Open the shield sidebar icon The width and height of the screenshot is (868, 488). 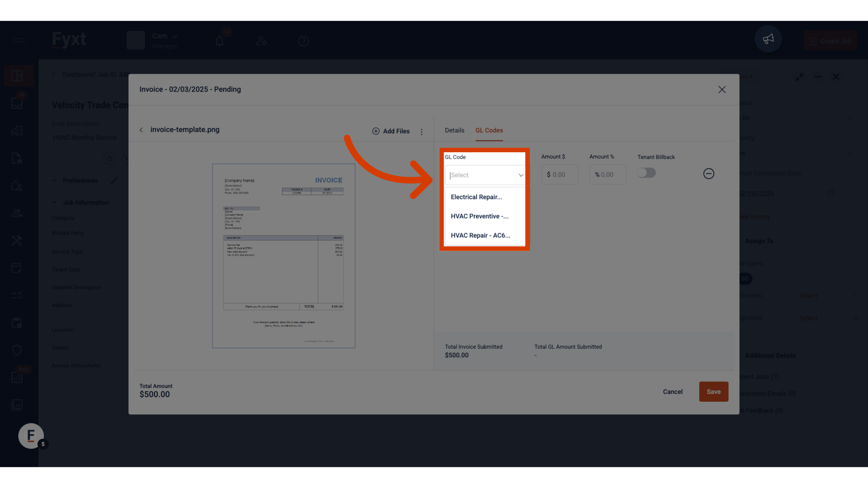click(17, 350)
